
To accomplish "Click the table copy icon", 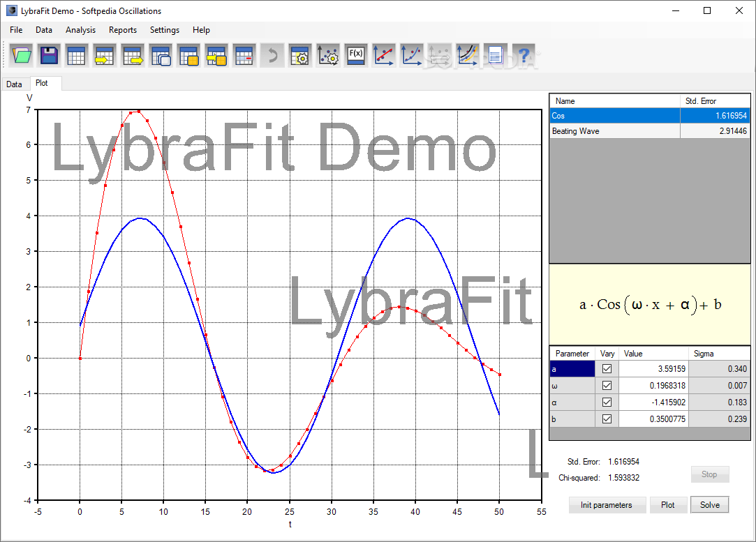I will 161,55.
